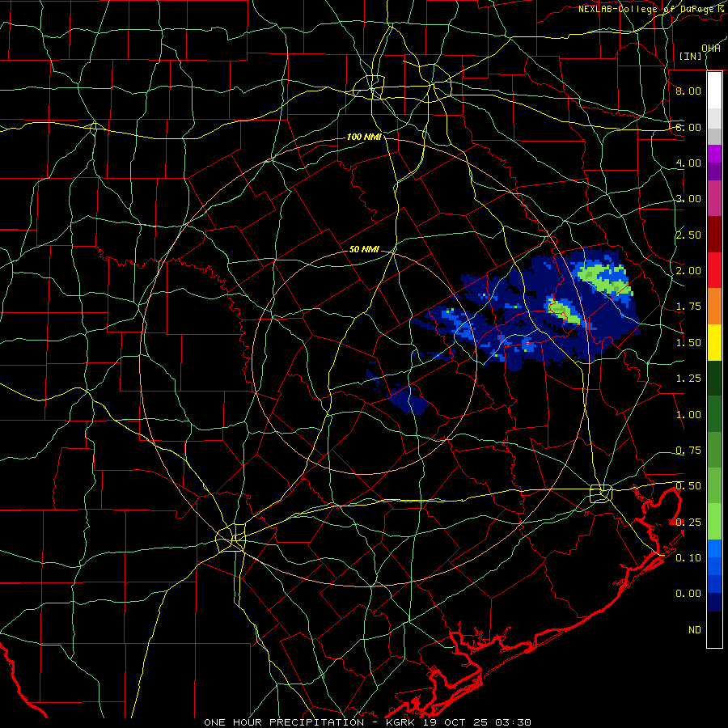This screenshot has height=728, width=728.
Task: Pick the pink swatch beside 3.00
Action: (x=714, y=198)
